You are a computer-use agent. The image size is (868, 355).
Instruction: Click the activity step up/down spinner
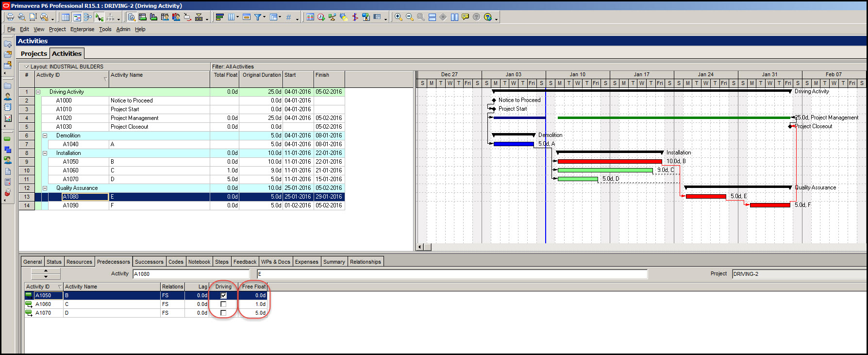(46, 274)
